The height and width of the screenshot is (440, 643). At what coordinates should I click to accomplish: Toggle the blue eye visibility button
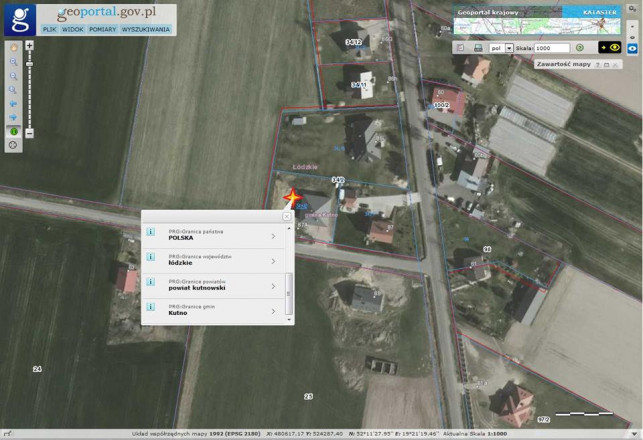pos(632,48)
